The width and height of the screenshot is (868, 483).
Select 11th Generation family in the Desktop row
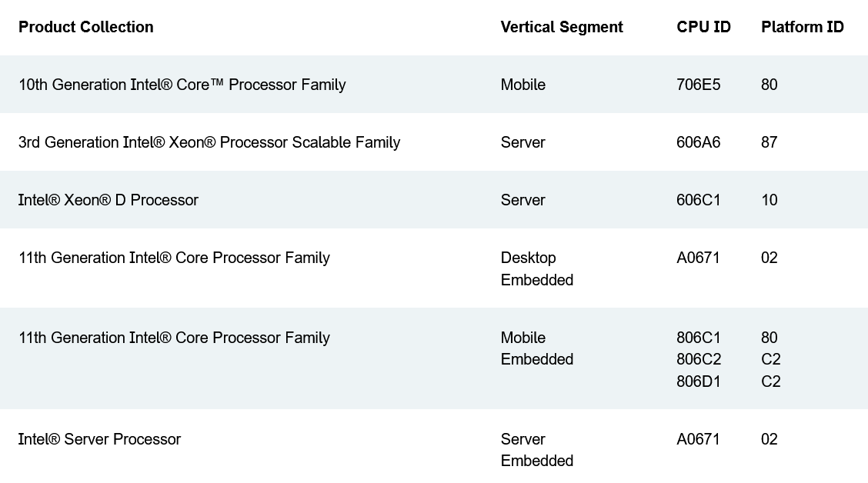click(x=174, y=258)
